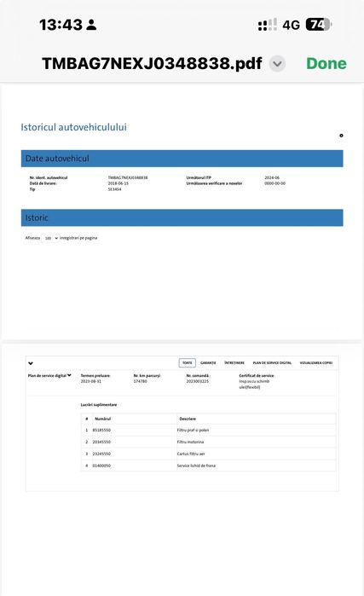The height and width of the screenshot is (596, 364).
Task: Open the records-per-page 100 dropdown
Action: point(50,238)
